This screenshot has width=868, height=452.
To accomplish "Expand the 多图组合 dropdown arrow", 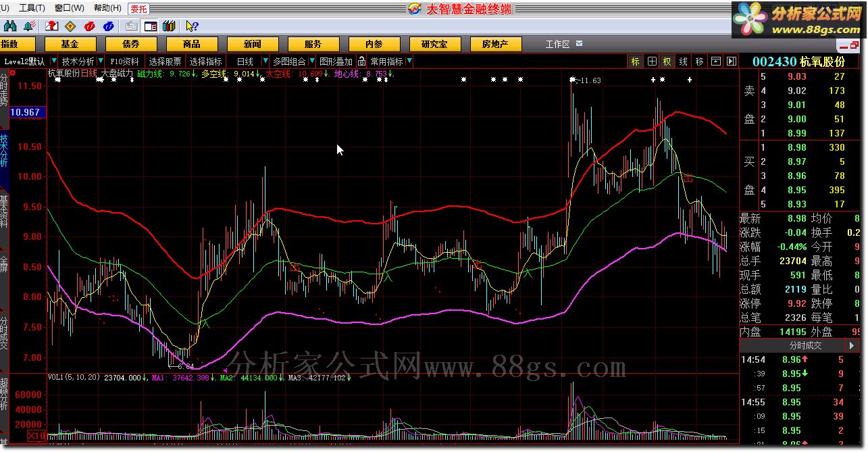I will pyautogui.click(x=312, y=61).
